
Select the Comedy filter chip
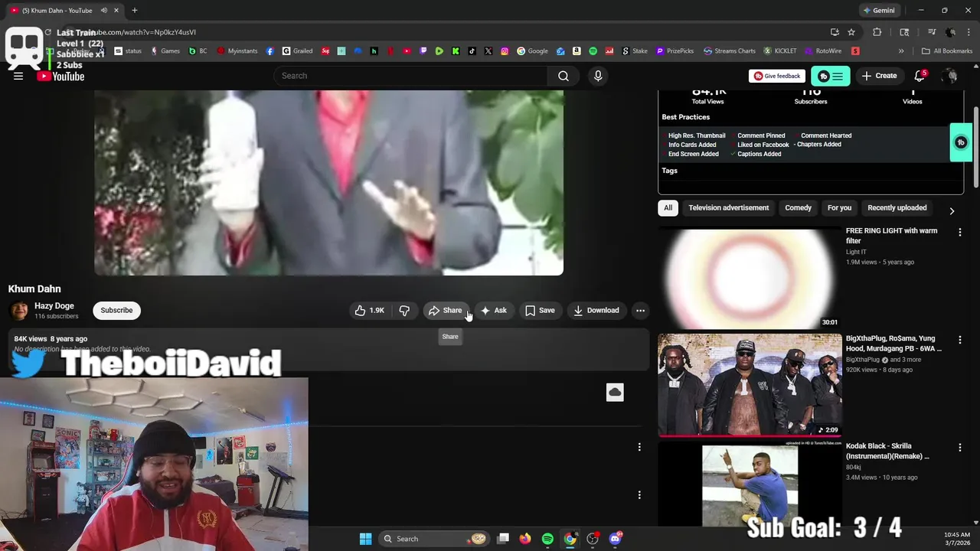[x=798, y=207]
